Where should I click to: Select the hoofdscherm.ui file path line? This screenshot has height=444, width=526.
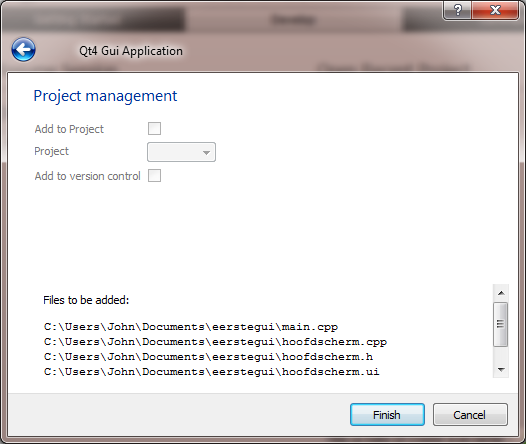pyautogui.click(x=212, y=372)
